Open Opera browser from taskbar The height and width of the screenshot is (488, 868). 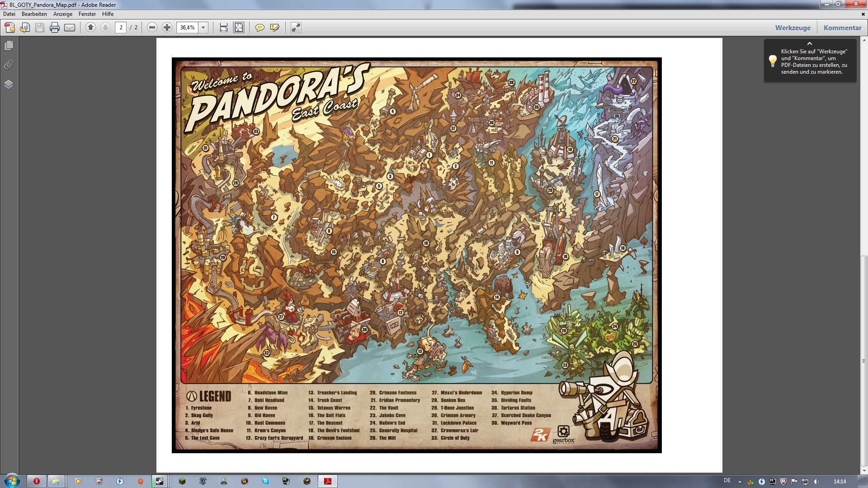(37, 481)
